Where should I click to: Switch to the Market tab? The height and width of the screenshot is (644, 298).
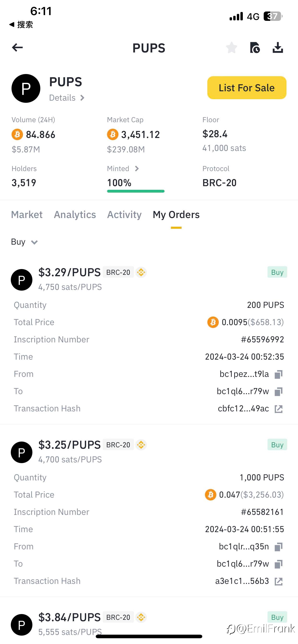click(27, 215)
